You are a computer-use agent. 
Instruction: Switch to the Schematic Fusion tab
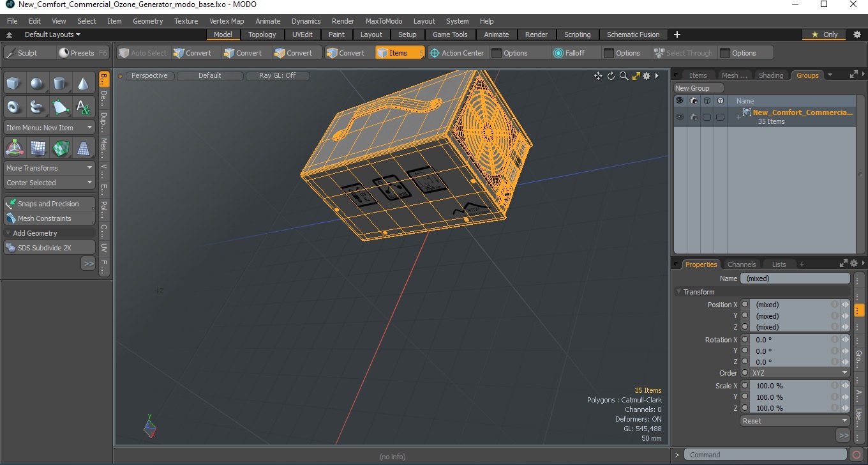coord(633,34)
